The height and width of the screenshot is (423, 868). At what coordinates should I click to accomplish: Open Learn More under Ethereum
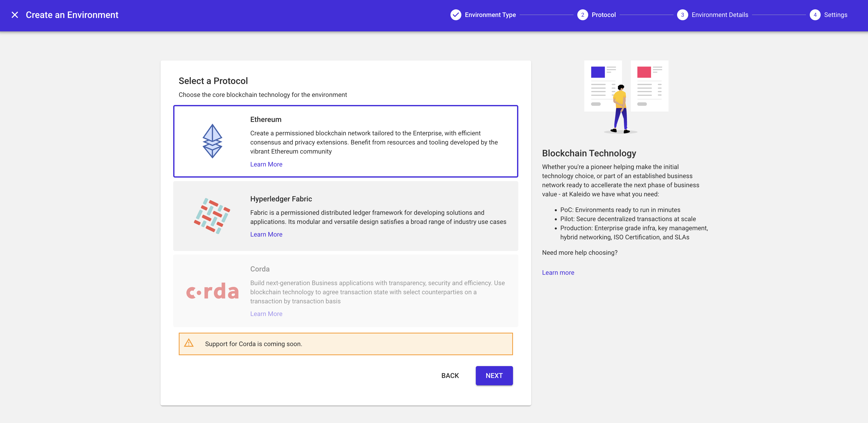266,164
